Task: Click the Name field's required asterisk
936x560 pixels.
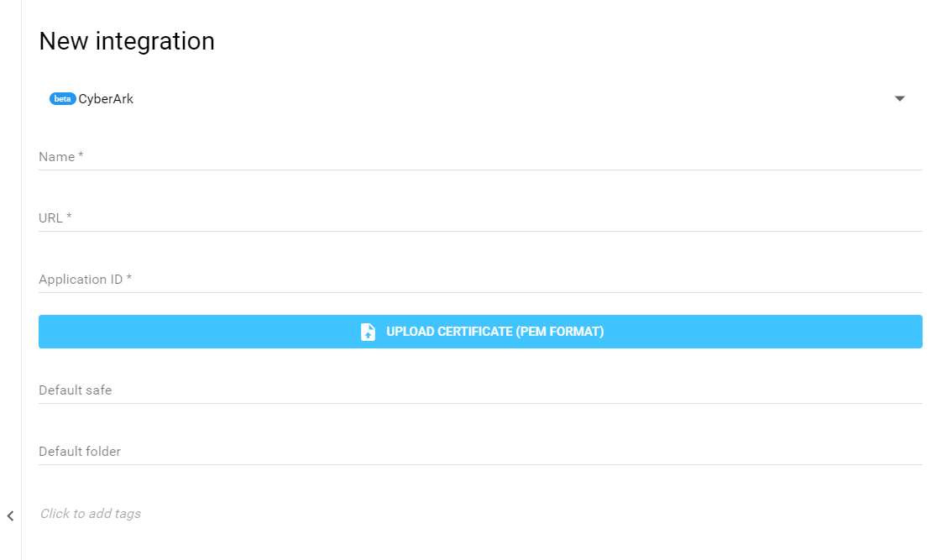Action: pos(81,156)
